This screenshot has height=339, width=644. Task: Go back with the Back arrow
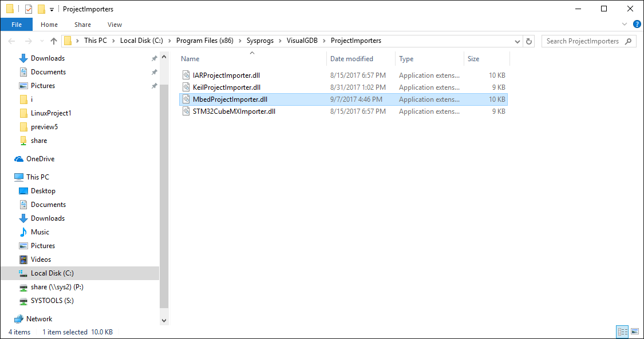coord(12,41)
